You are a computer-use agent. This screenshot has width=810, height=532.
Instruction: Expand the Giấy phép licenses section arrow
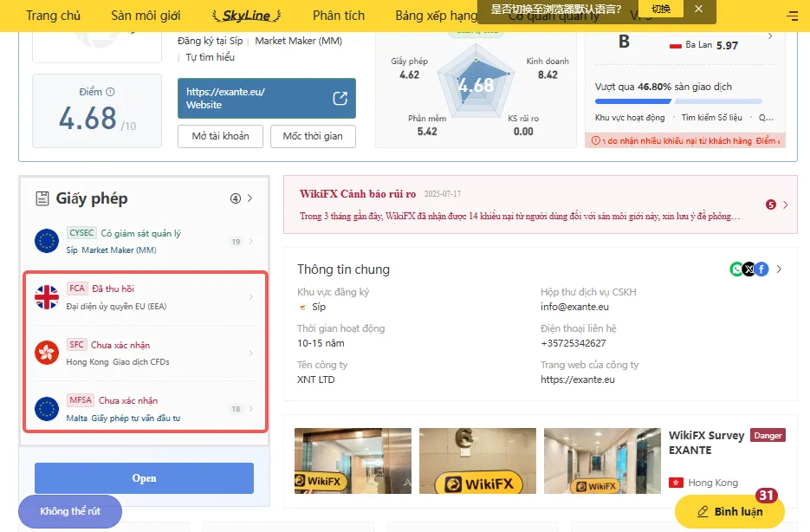(250, 198)
